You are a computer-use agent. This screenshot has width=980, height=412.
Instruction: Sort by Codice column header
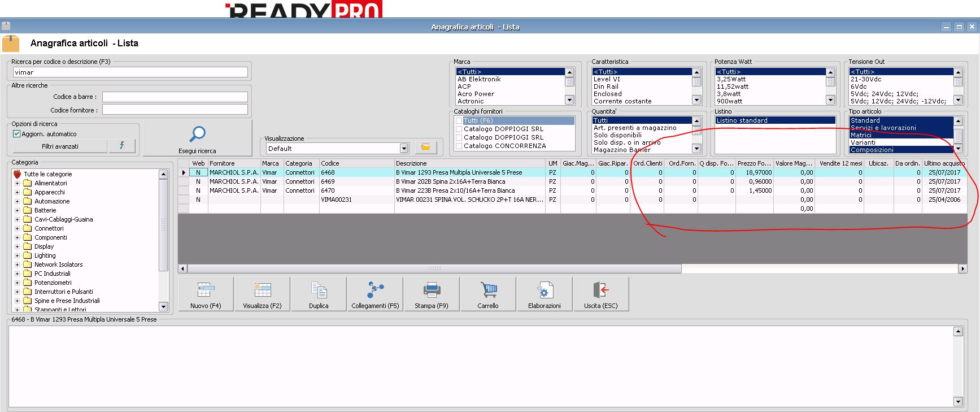356,163
